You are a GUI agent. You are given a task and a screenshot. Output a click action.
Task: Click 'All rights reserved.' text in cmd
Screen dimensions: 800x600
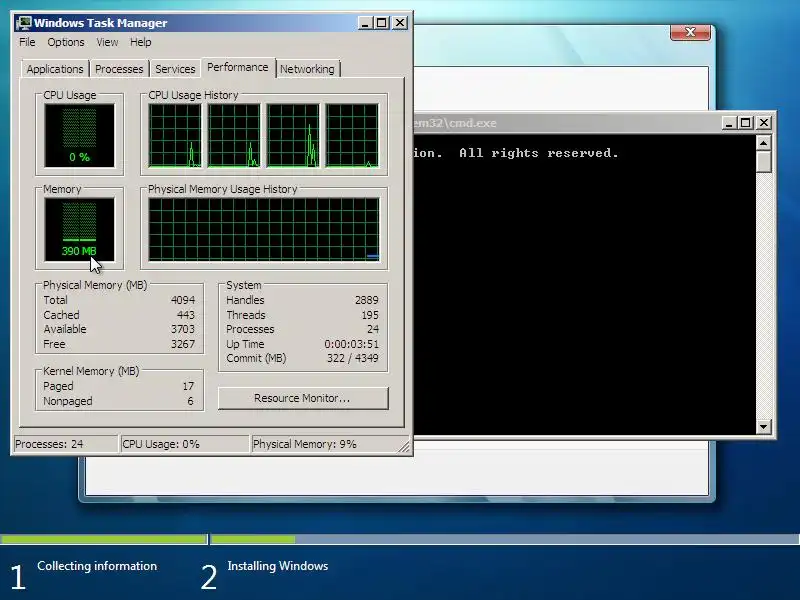coord(539,153)
